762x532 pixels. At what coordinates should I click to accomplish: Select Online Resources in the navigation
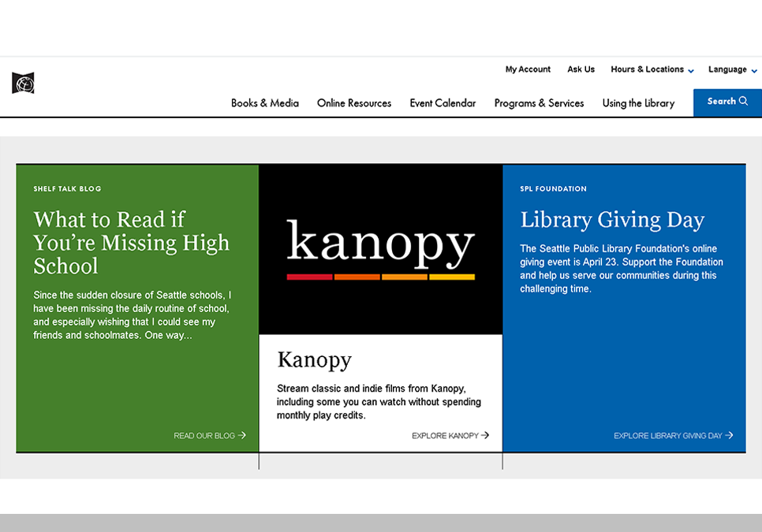353,102
